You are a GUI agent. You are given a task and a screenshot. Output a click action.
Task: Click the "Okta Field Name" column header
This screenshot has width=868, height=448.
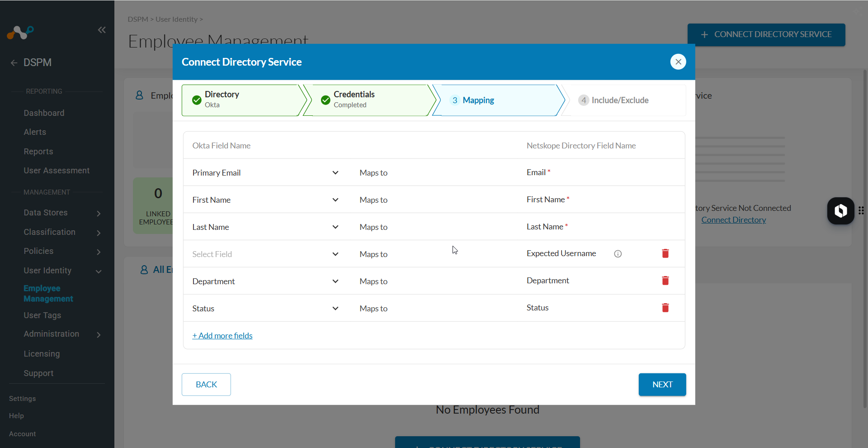221,146
